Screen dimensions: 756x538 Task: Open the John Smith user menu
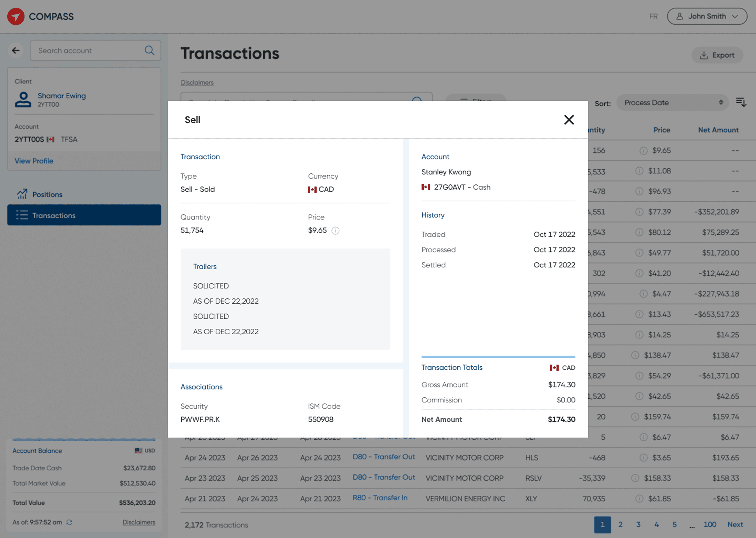tap(707, 16)
